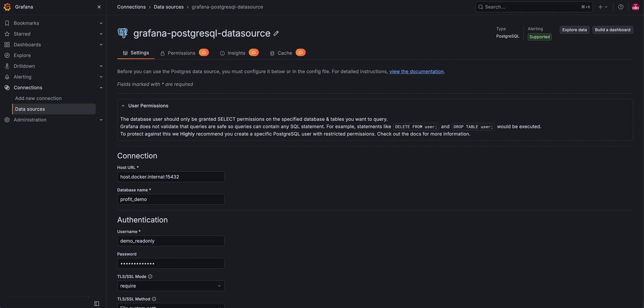Expand the Dashboards section chevron

click(x=101, y=45)
